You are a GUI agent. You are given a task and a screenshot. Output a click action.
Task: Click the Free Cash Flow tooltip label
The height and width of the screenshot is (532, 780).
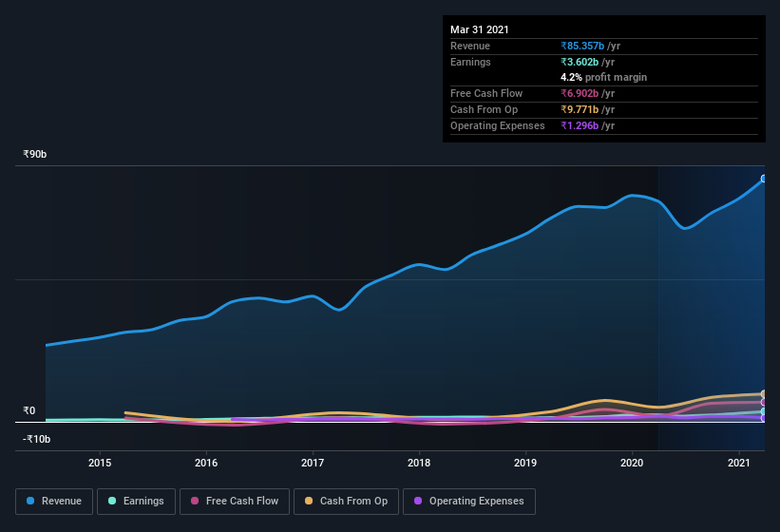click(x=486, y=93)
